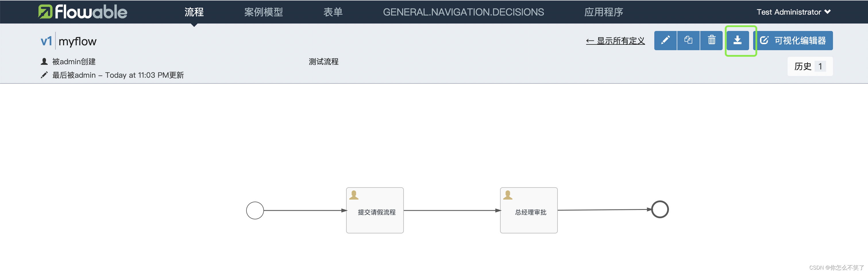Image resolution: width=868 pixels, height=273 pixels.
Task: Select the end event circle in diagram
Action: click(660, 209)
